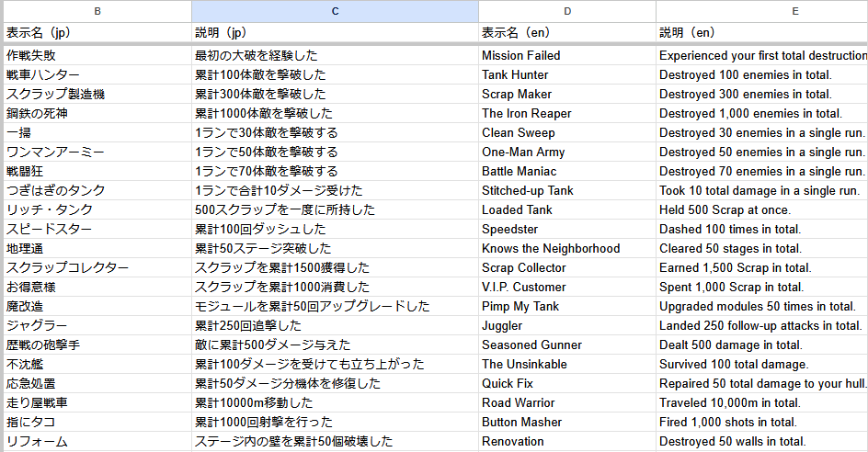This screenshot has width=868, height=452.
Task: Select cell Dashed 100 times in total.
Action: (x=762, y=229)
